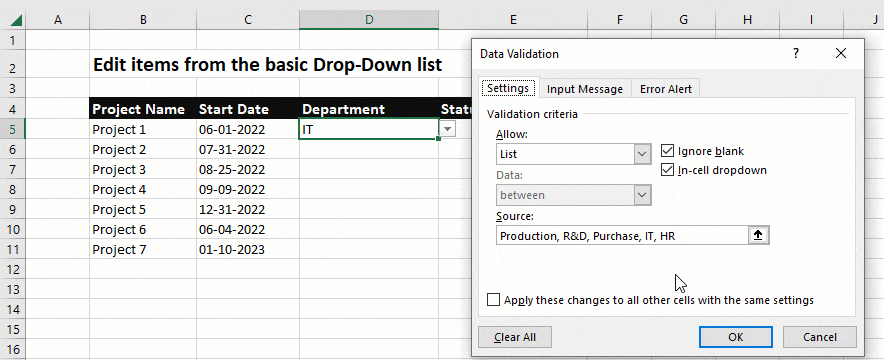Select the date cell 07-31-2022
Viewport: 884px width, 360px height.
coord(248,149)
